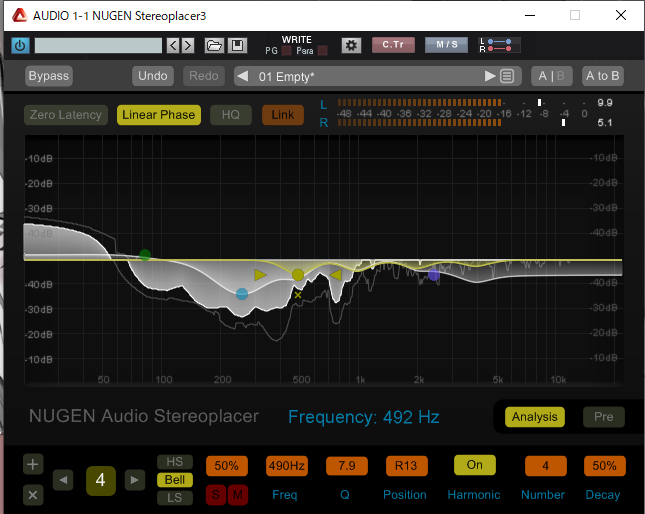Screen dimensions: 645x514
Task: Close the Stereoplacer3 plugin window
Action: tap(621, 15)
